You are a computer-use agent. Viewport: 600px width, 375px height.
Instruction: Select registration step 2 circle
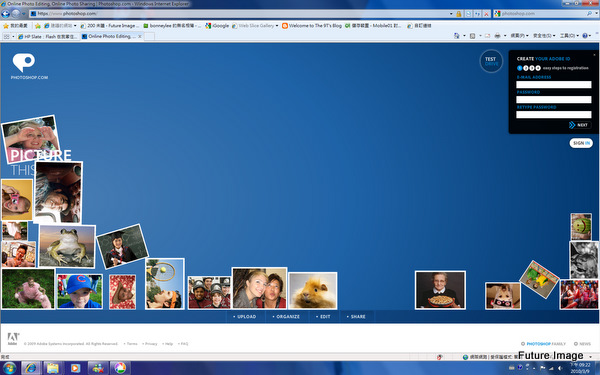[526, 68]
